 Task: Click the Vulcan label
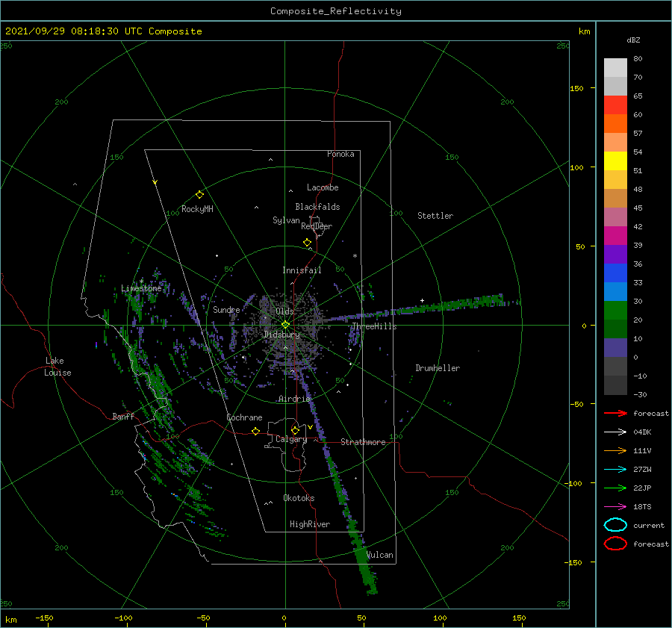tap(380, 555)
